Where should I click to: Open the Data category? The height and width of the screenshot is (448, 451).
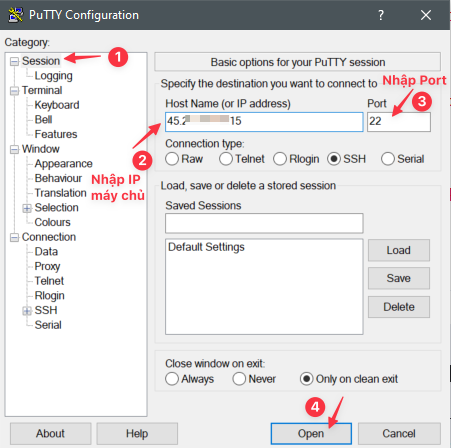[46, 252]
